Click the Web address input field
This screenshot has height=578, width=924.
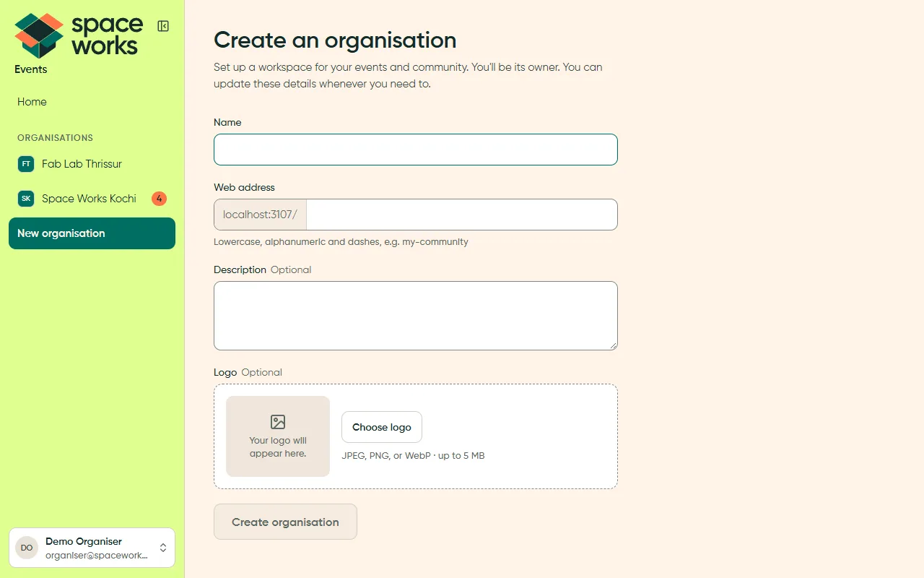462,215
